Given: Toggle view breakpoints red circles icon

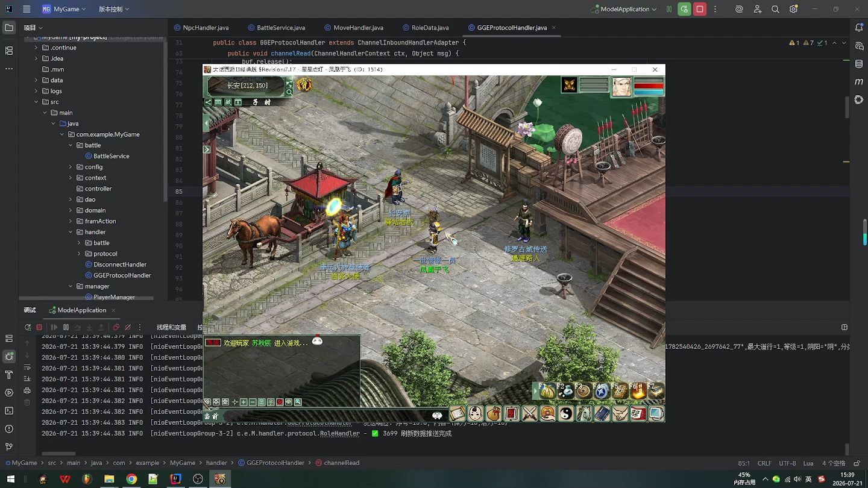Looking at the screenshot, I should [x=116, y=327].
